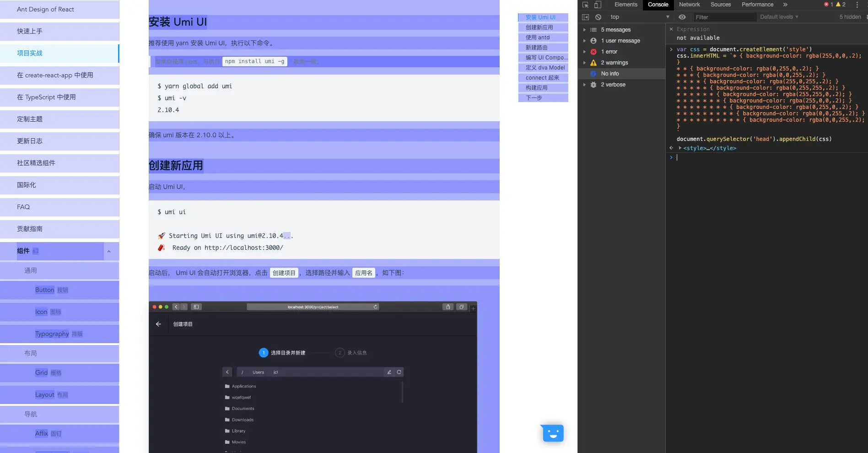This screenshot has height=453, width=868.
Task: Open the Default levels dropdown
Action: click(779, 17)
